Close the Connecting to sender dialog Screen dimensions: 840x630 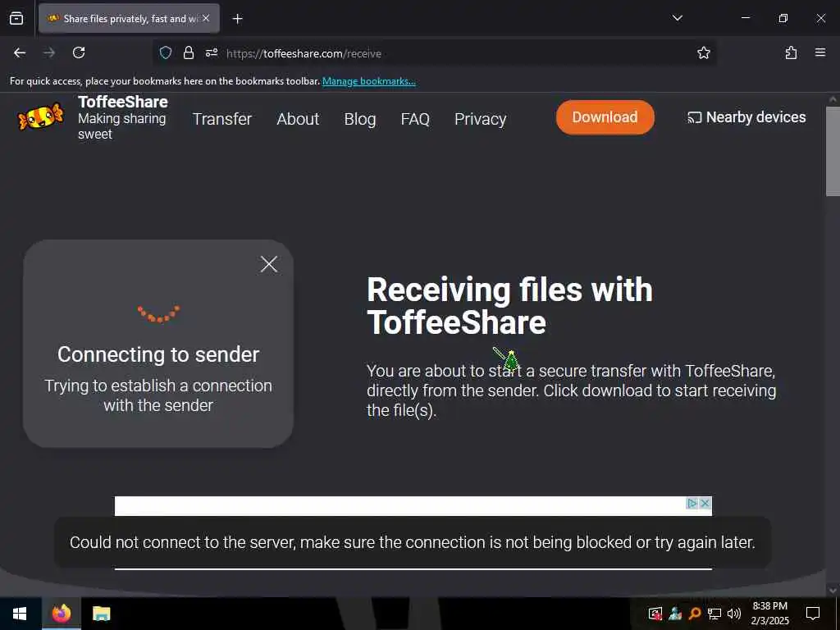(x=268, y=263)
